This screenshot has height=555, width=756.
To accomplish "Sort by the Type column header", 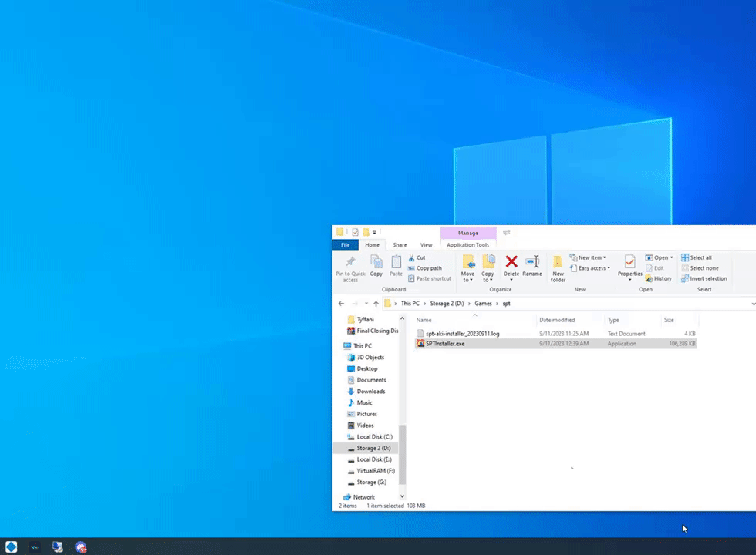I will tap(632, 320).
